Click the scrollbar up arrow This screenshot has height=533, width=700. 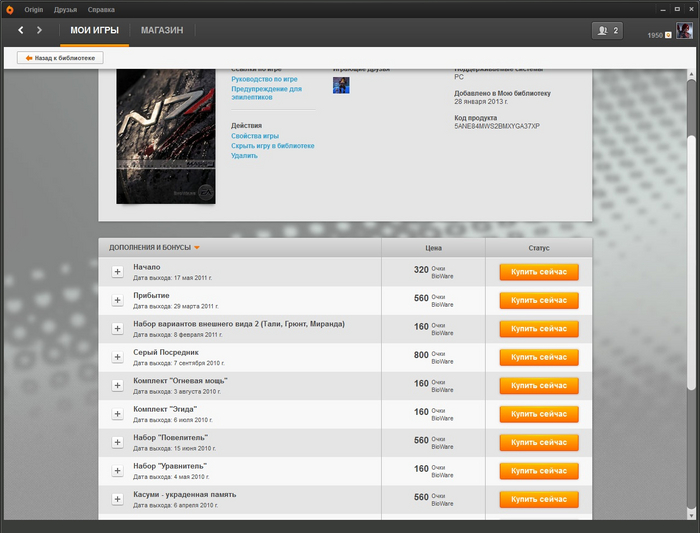coord(692,74)
